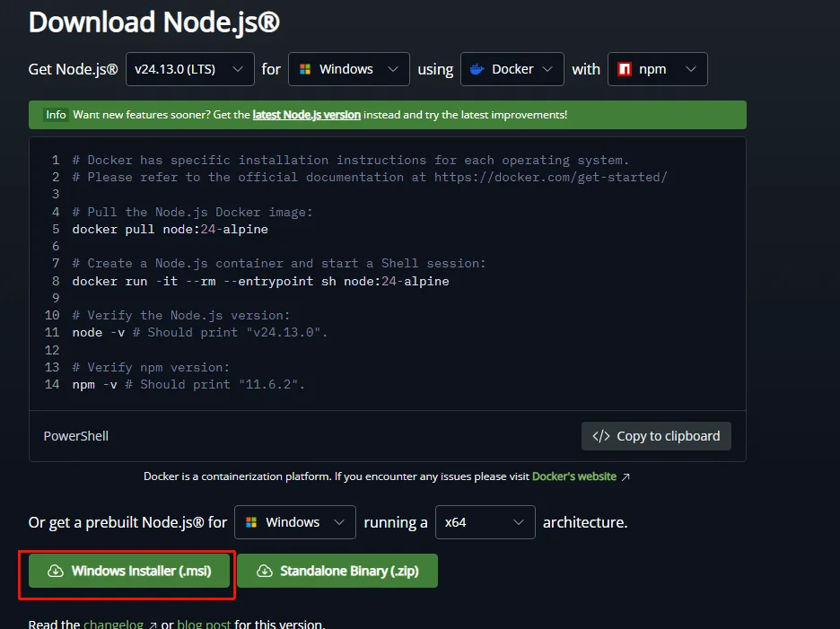Open the Node.js version dropdown v24.13.0 (LTS)
This screenshot has height=629, width=840.
[x=189, y=69]
